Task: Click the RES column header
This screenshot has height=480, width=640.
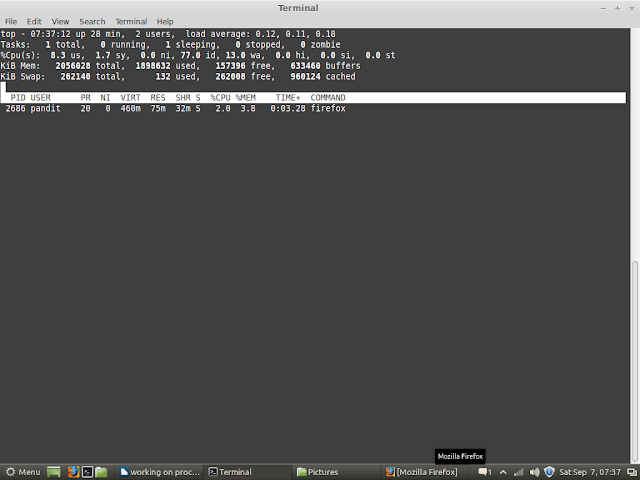Action: pyautogui.click(x=158, y=98)
